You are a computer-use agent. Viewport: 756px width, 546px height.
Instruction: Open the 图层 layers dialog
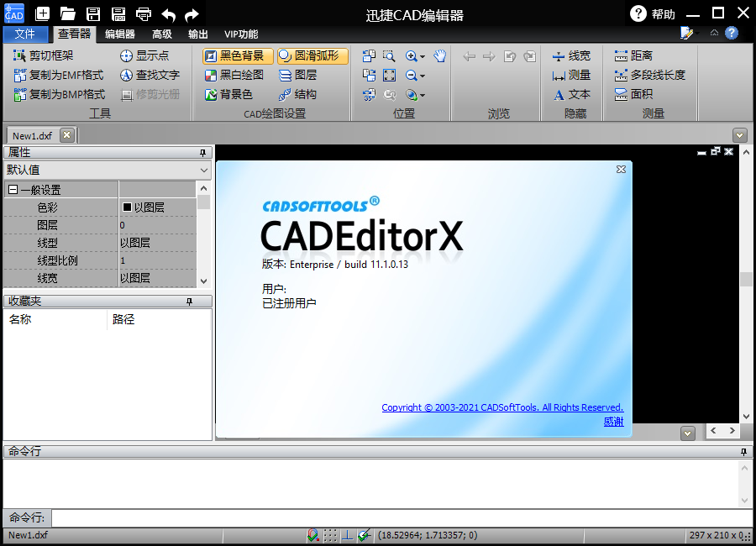(297, 76)
